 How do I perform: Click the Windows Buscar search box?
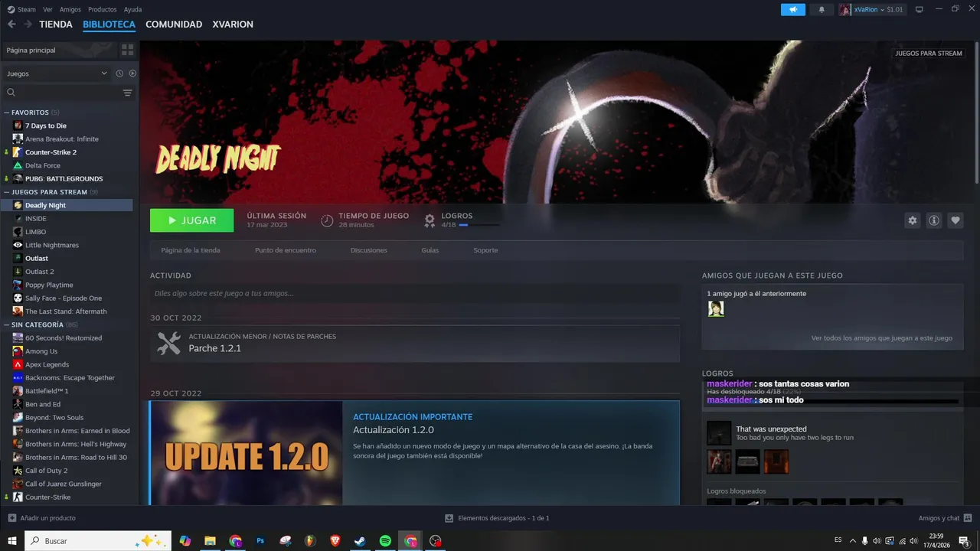[x=99, y=541]
